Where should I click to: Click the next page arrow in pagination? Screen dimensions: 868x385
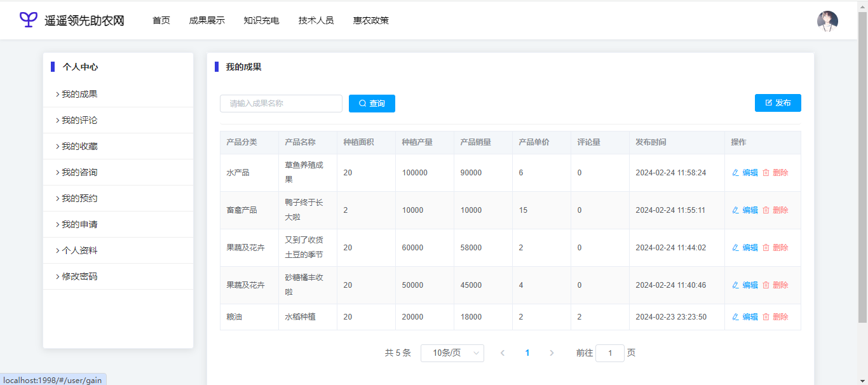pyautogui.click(x=552, y=353)
